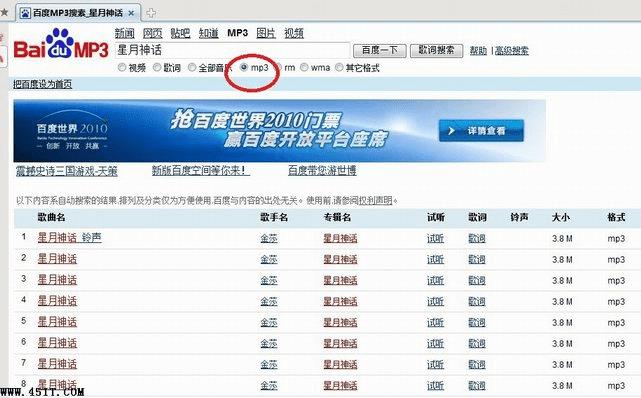Open album 星月神话 in row 5
641x398 pixels.
[340, 322]
